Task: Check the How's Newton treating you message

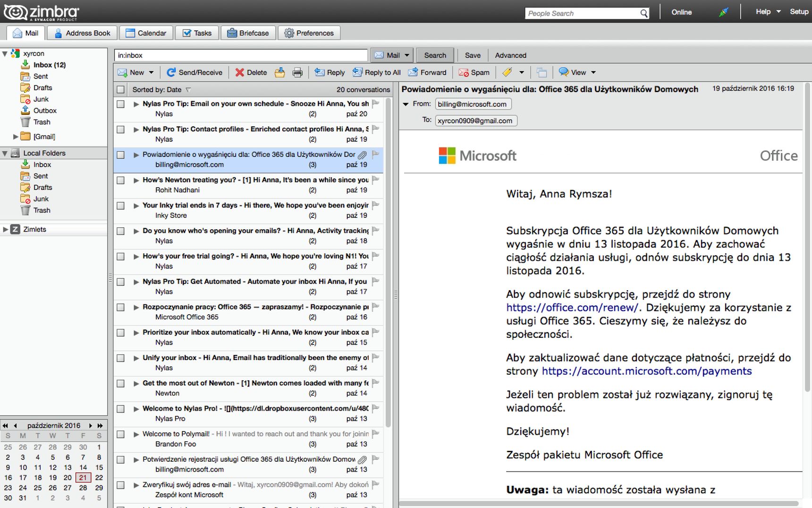Action: click(121, 180)
